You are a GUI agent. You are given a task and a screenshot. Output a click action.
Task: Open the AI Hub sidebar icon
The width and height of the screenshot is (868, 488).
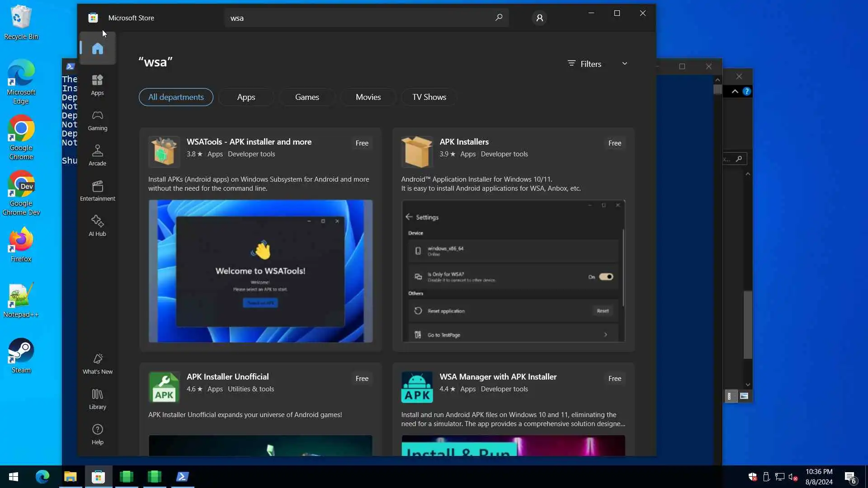98,225
